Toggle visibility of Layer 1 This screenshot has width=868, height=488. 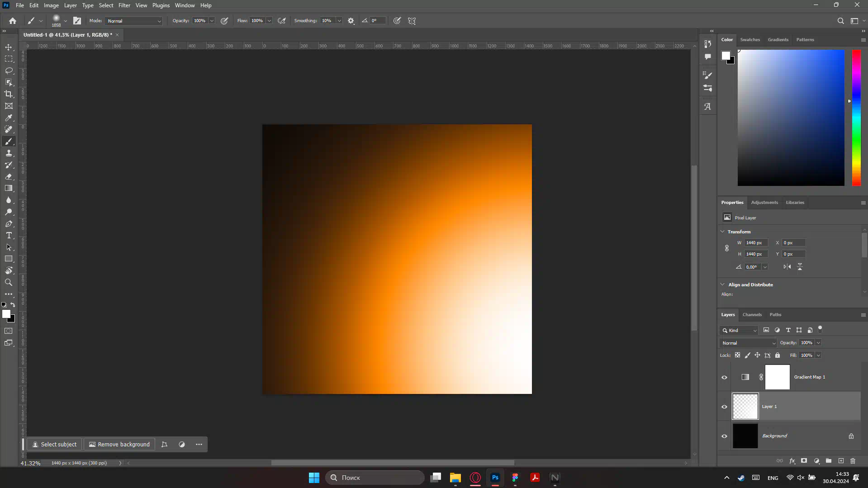(724, 407)
